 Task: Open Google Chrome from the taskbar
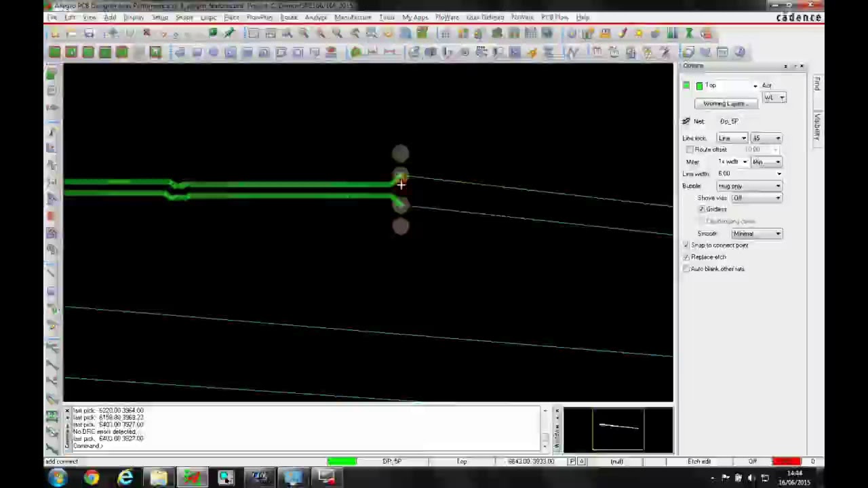click(92, 479)
